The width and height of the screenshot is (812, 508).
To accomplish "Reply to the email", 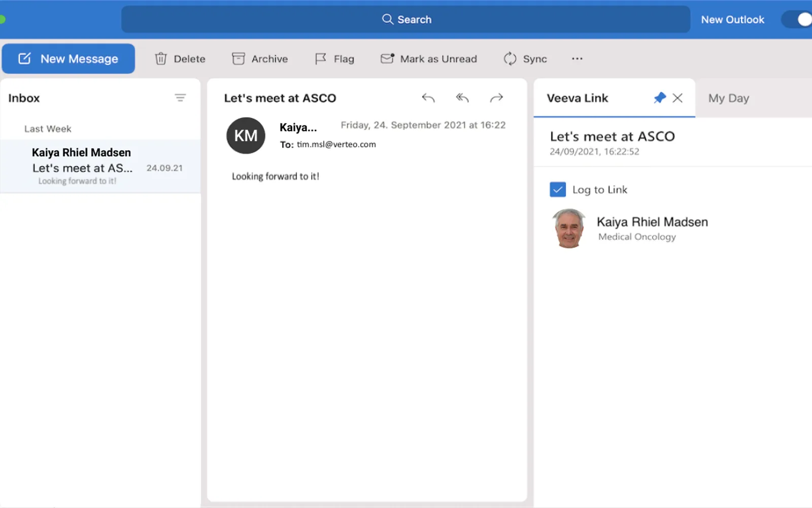I will tap(428, 98).
